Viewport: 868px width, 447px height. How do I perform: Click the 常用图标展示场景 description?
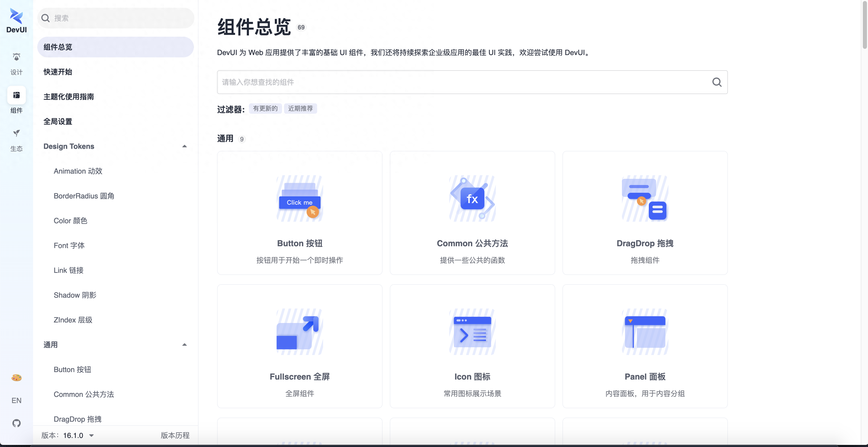(x=472, y=394)
